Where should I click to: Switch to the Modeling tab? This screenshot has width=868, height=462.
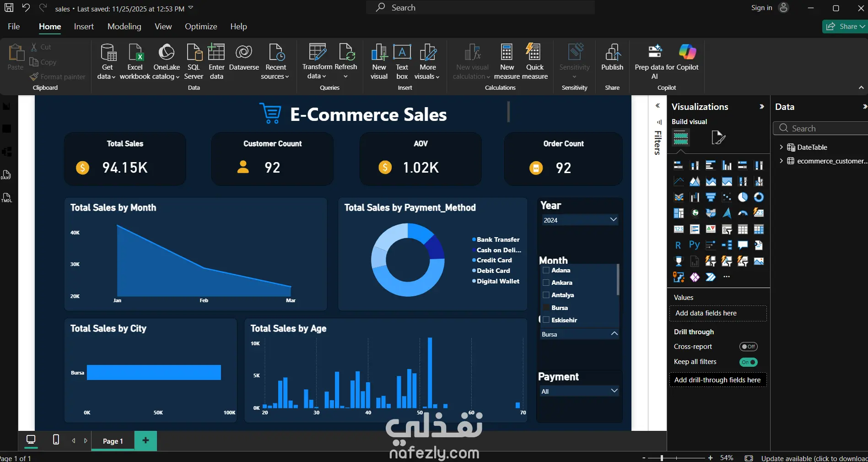click(124, 27)
